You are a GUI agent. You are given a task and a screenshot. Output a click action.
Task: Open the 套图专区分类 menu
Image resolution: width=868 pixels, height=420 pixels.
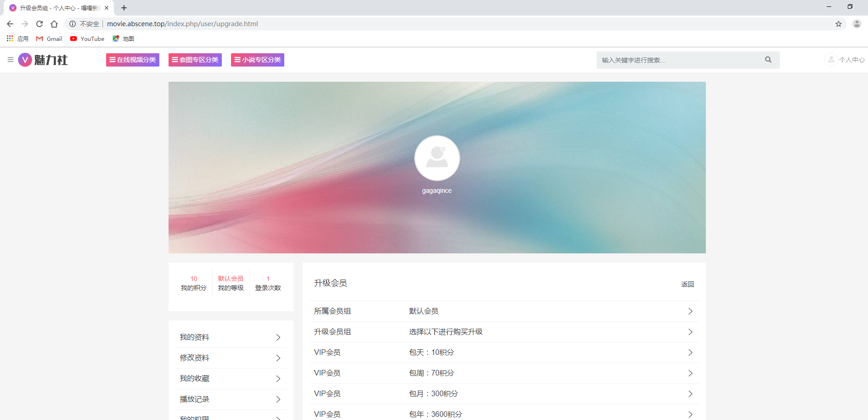(x=195, y=60)
